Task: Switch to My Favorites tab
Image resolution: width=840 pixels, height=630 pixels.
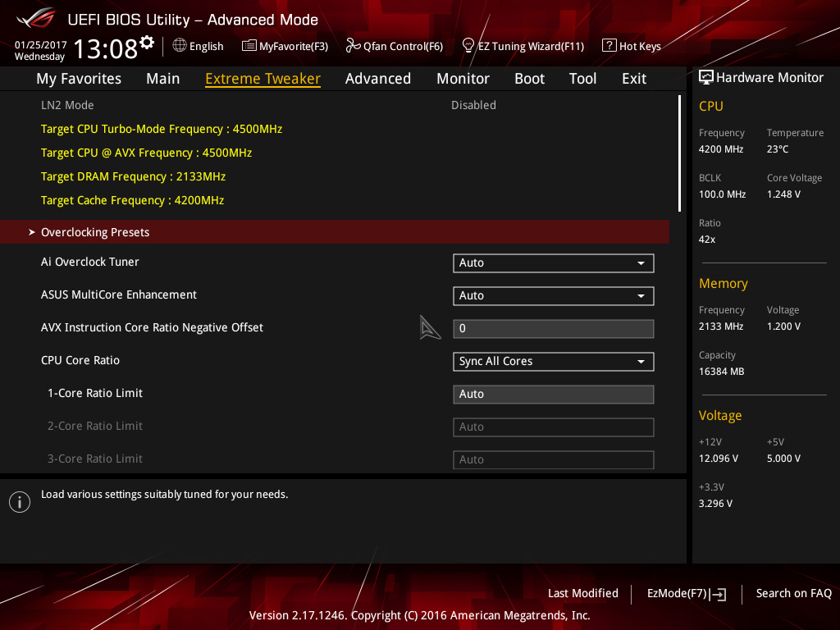Action: pos(79,79)
